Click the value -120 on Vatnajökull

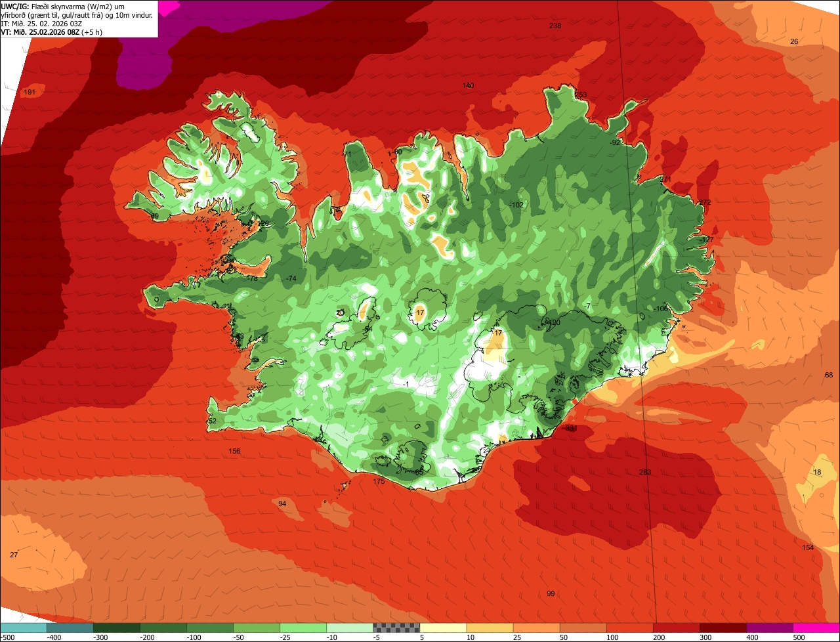coord(553,322)
